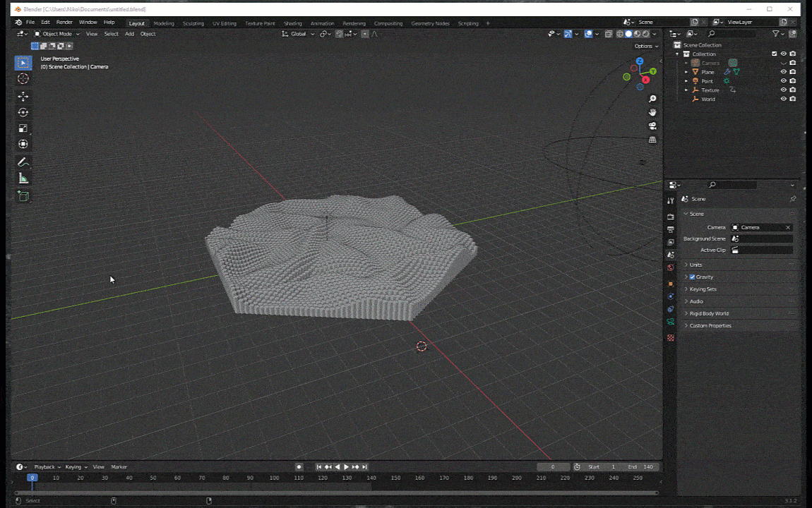Screen dimensions: 812x508
Task: Open the Output properties tab
Action: [671, 229]
